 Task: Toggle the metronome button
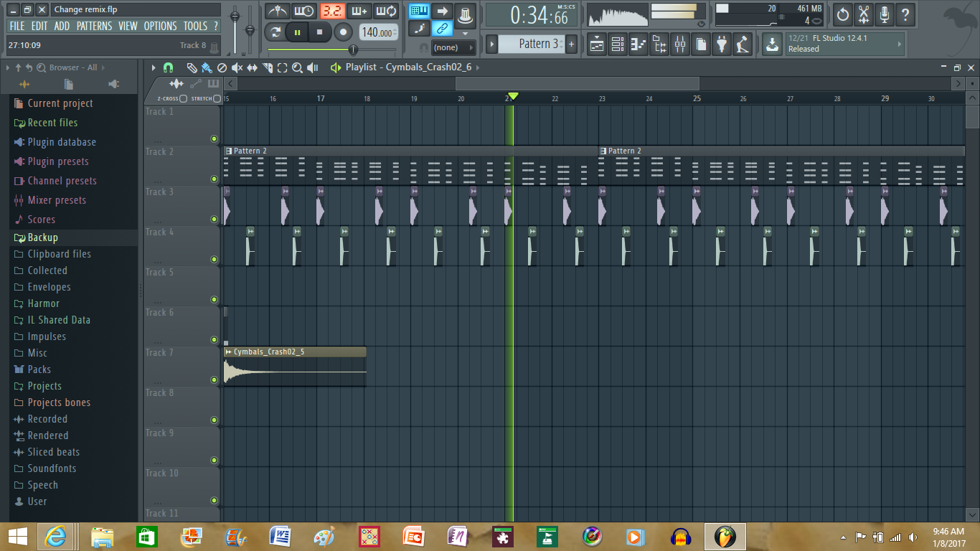pyautogui.click(x=277, y=11)
